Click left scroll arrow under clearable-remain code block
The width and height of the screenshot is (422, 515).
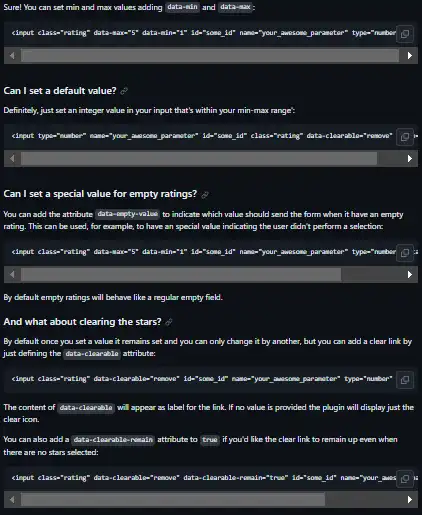[x=12, y=500]
